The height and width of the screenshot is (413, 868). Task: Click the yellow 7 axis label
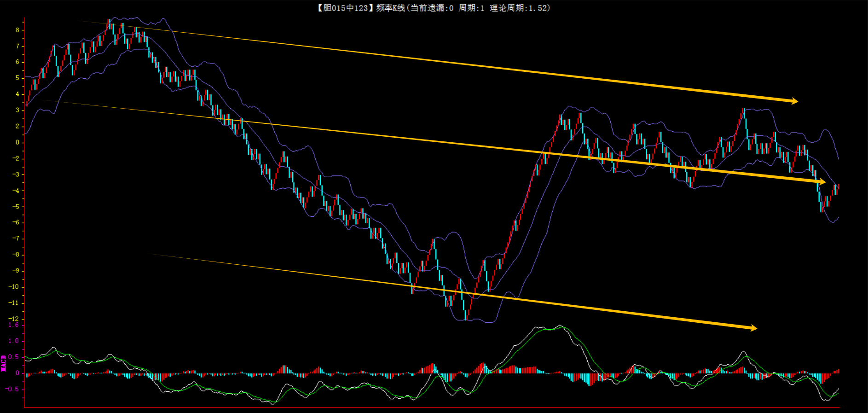17,46
